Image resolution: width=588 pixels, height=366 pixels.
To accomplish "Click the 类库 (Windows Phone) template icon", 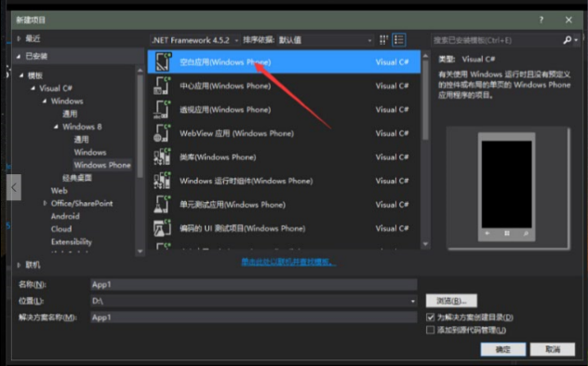I will click(163, 156).
